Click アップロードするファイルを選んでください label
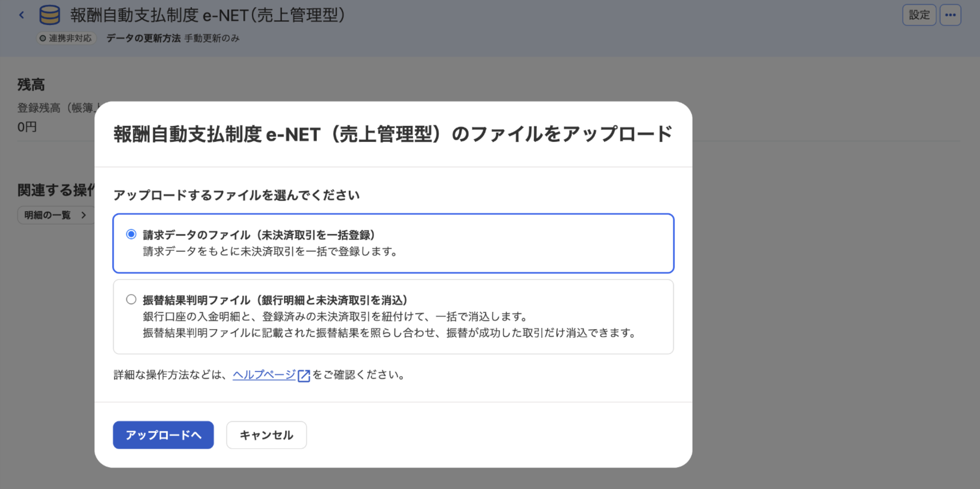Image resolution: width=980 pixels, height=489 pixels. pos(236,195)
